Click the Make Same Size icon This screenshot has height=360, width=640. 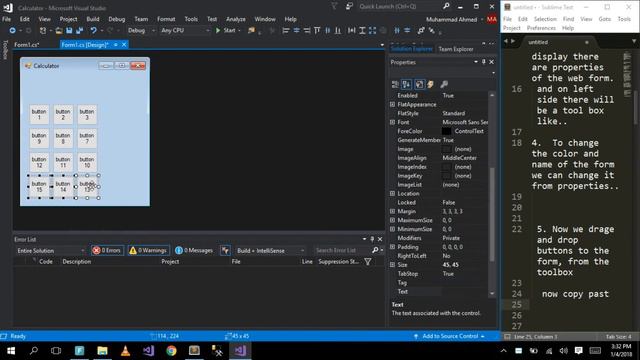pyautogui.click(x=372, y=31)
